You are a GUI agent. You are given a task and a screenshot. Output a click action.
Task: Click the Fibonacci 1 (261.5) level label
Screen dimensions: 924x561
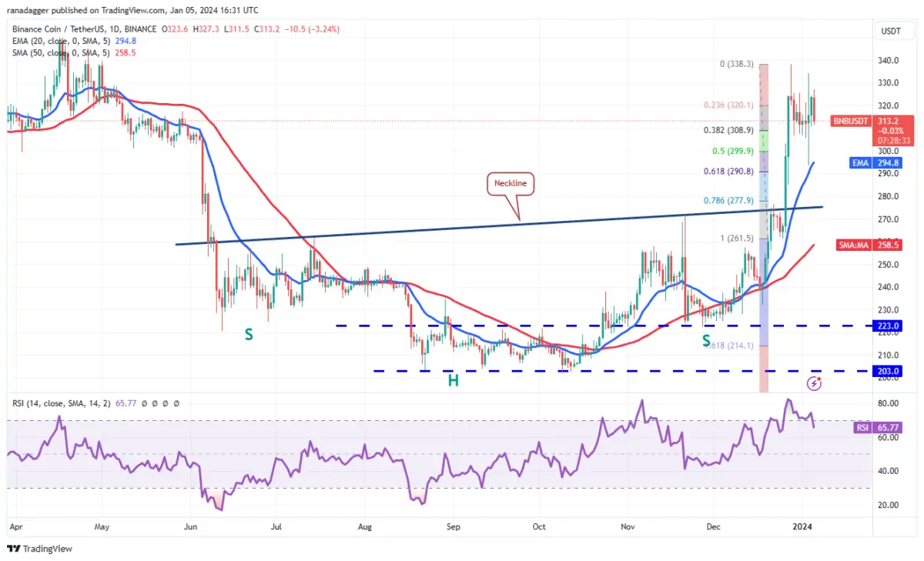pos(737,238)
